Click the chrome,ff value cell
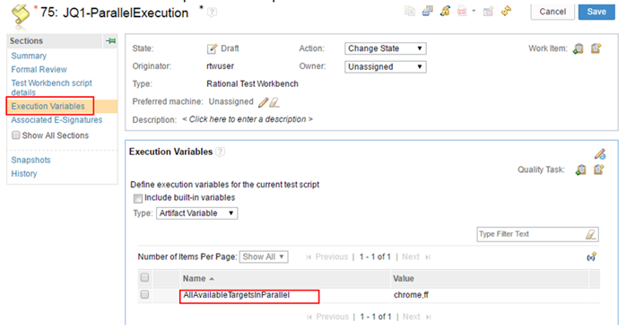Image resolution: width=644 pixels, height=330 pixels. (411, 295)
